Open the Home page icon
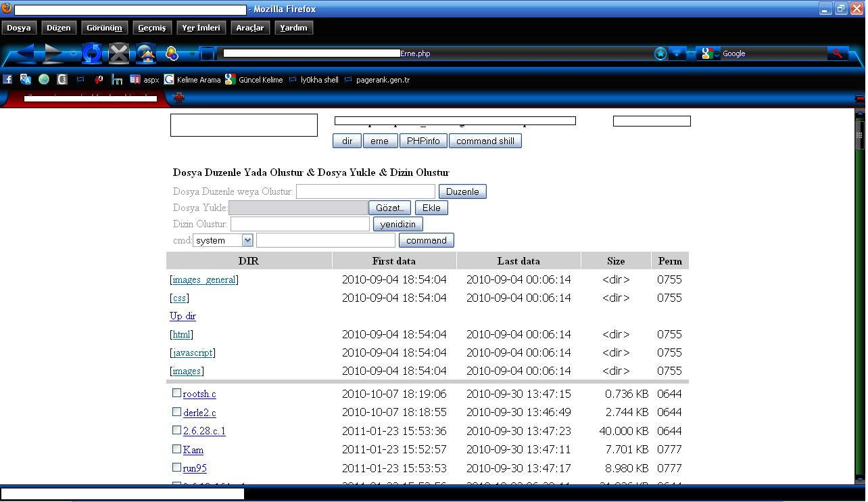The height and width of the screenshot is (502, 868). (146, 53)
